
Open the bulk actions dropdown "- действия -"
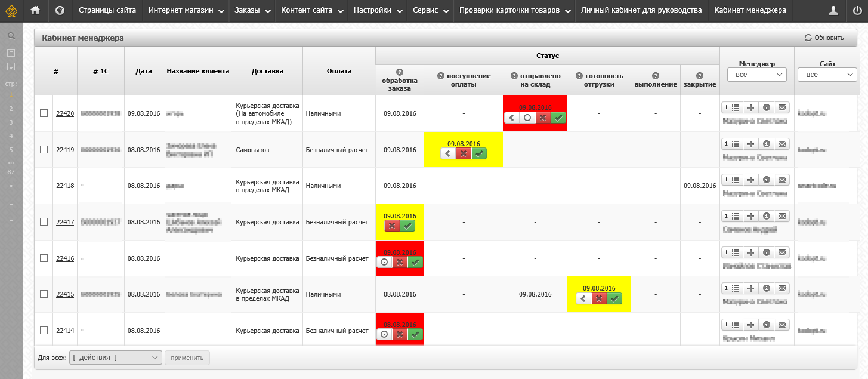116,358
